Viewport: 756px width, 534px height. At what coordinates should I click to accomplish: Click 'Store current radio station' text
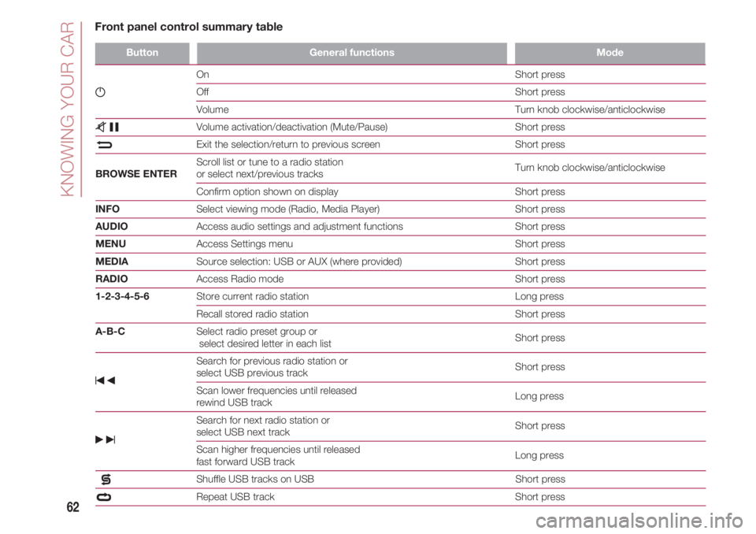252,297
